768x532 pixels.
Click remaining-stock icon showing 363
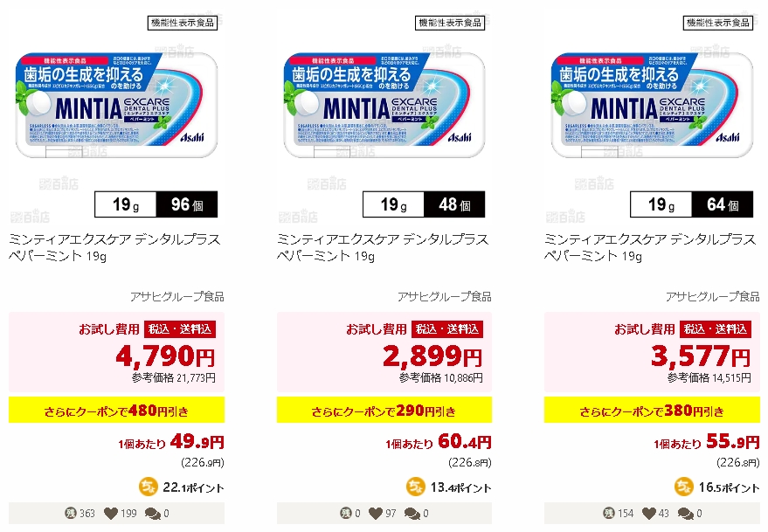click(71, 513)
